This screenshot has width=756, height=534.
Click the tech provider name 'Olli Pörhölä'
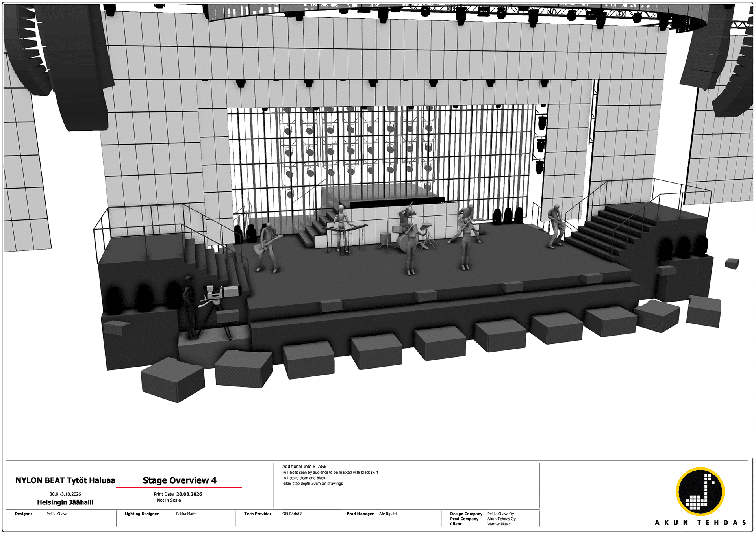coord(292,514)
